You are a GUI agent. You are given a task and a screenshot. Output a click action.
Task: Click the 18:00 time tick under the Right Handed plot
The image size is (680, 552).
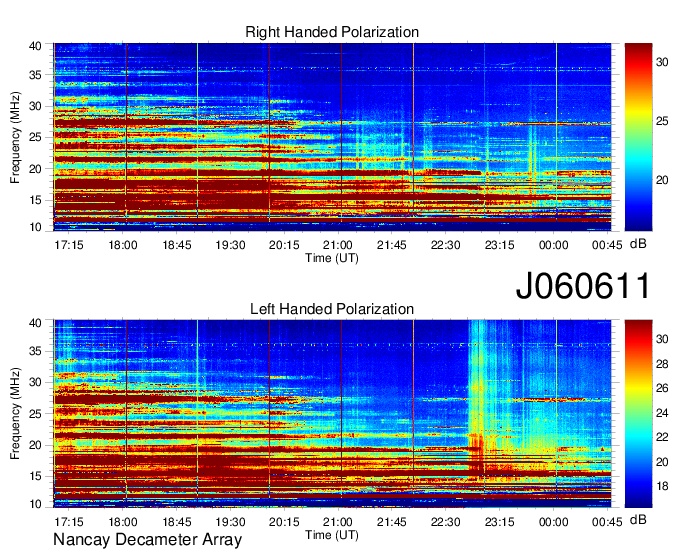123,245
